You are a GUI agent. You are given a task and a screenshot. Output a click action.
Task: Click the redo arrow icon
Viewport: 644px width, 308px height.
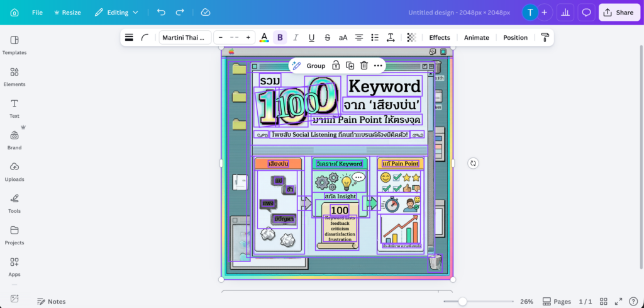click(x=180, y=13)
